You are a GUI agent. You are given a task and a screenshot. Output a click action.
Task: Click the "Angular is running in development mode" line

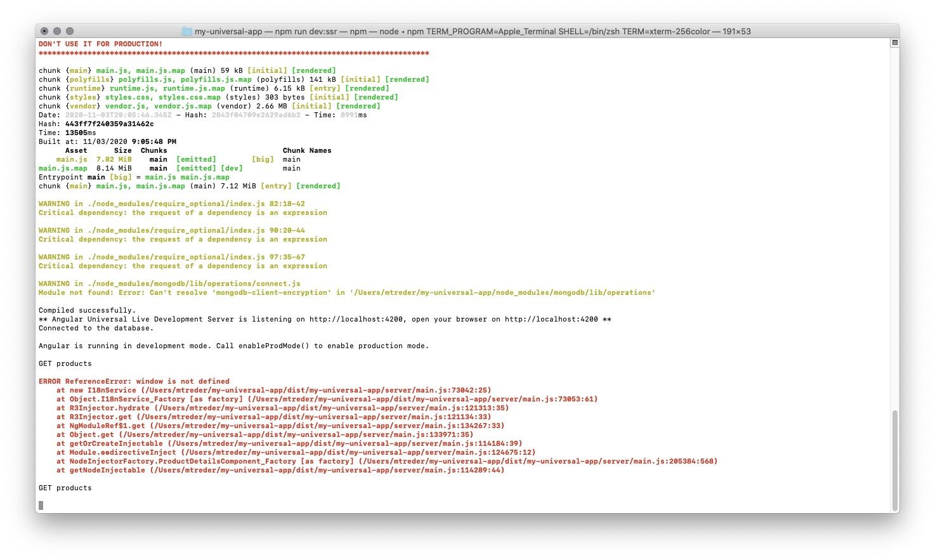[x=233, y=346]
